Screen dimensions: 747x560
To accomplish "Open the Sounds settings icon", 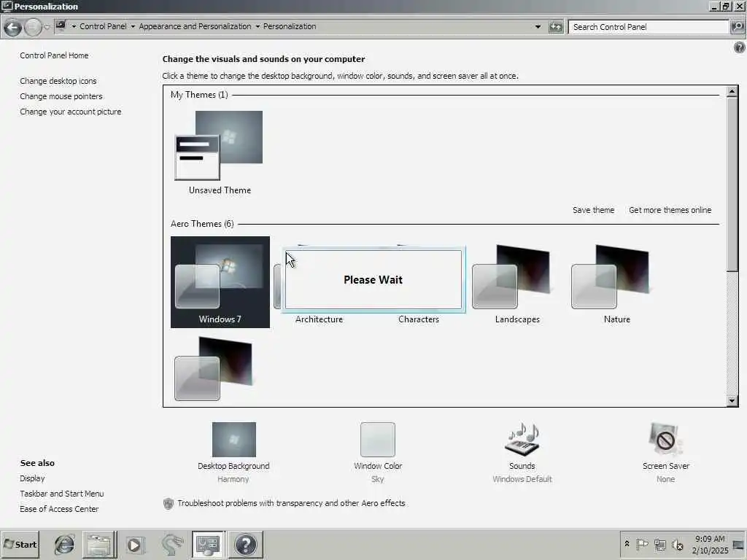I will pyautogui.click(x=522, y=440).
